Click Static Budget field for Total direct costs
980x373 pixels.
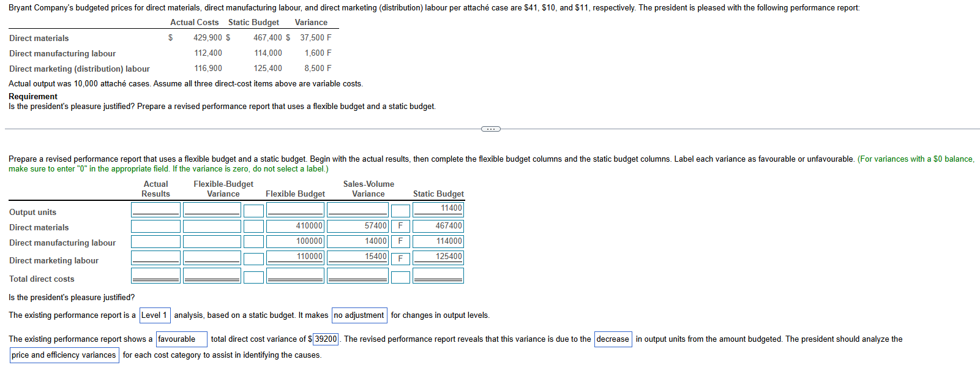pos(438,276)
